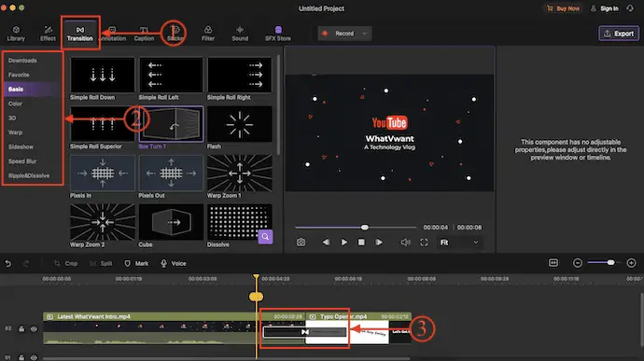Image resolution: width=644 pixels, height=361 pixels.
Task: Select the Basic category
Action: (31, 90)
